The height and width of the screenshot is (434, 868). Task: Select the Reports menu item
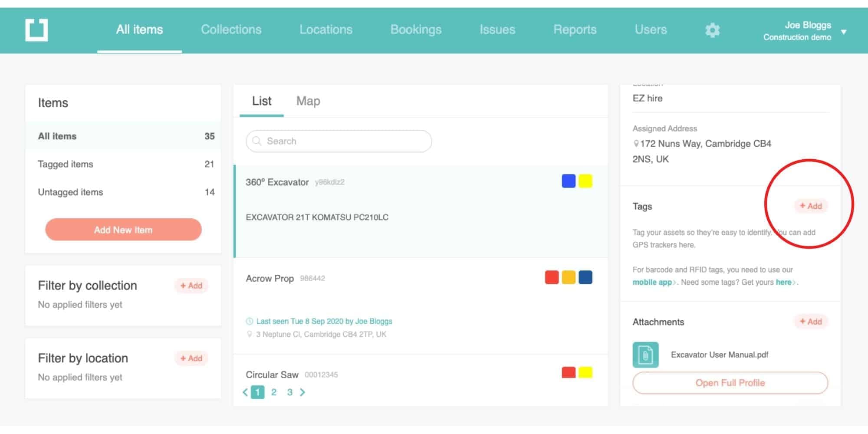[575, 30]
